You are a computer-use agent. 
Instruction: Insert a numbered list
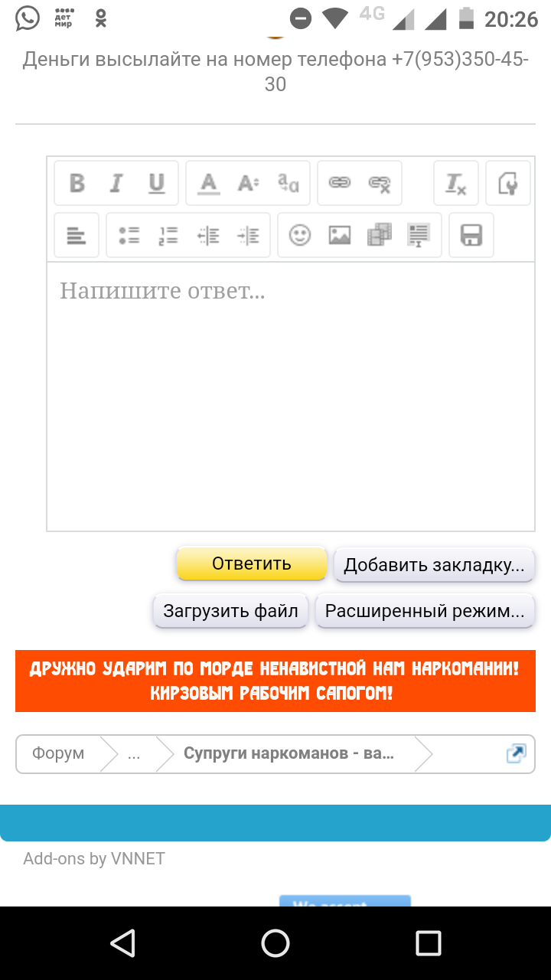[168, 236]
